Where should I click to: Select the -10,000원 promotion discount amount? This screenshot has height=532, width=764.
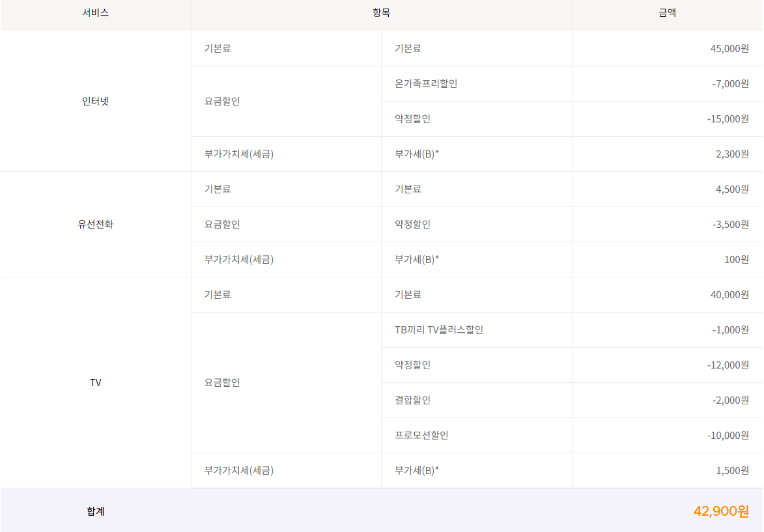pyautogui.click(x=728, y=436)
